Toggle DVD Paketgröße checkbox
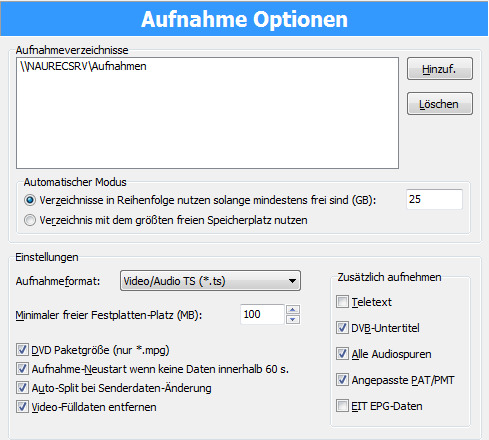The image size is (489, 440). [x=22, y=350]
